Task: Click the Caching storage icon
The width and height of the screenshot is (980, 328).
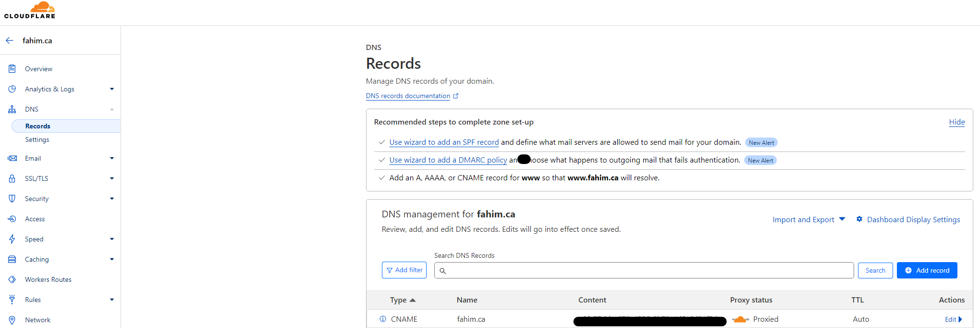Action: tap(12, 259)
